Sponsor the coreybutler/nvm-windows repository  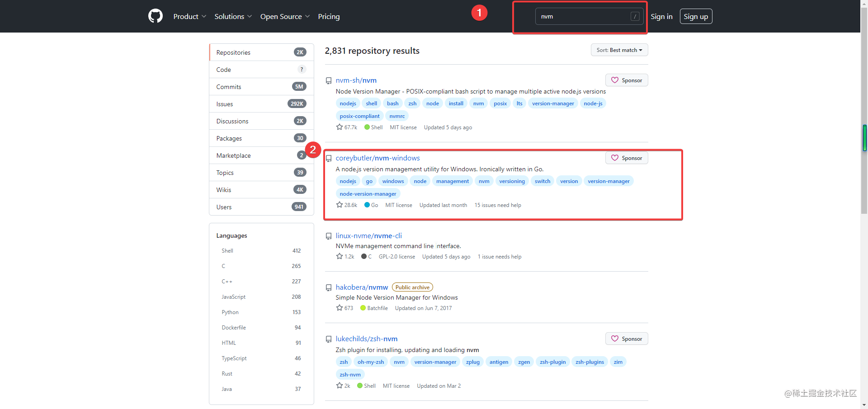[627, 158]
